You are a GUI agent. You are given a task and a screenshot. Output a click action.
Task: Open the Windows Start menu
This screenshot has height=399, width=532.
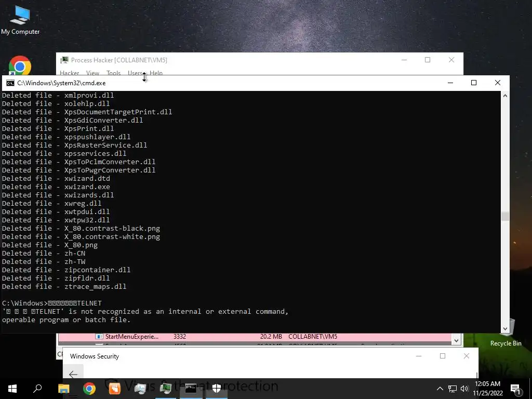click(x=12, y=389)
